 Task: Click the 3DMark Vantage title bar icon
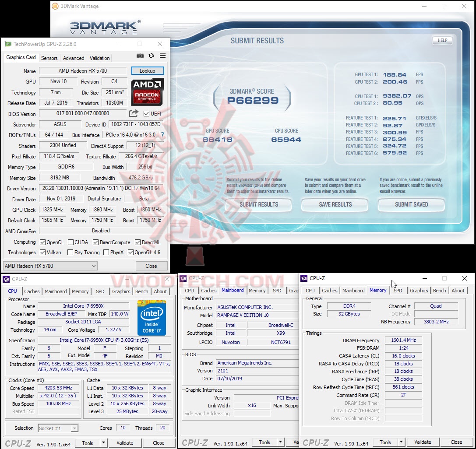(55, 6)
